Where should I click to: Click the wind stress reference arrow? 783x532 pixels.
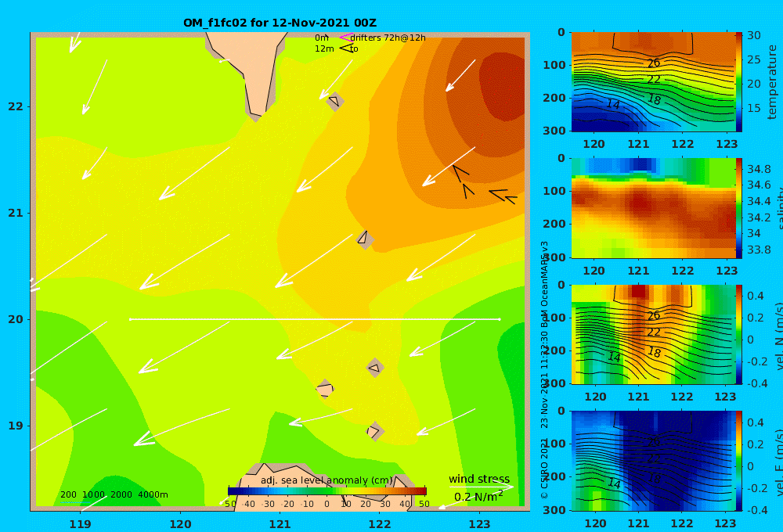tap(482, 487)
